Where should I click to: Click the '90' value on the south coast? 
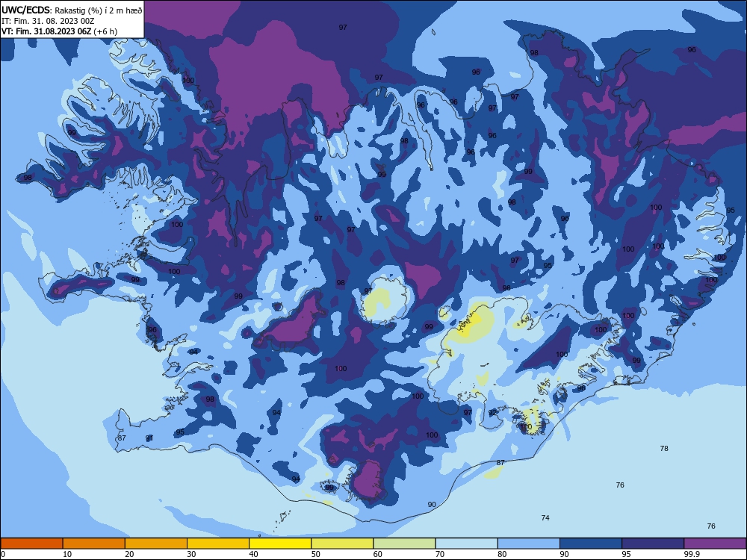[432, 504]
